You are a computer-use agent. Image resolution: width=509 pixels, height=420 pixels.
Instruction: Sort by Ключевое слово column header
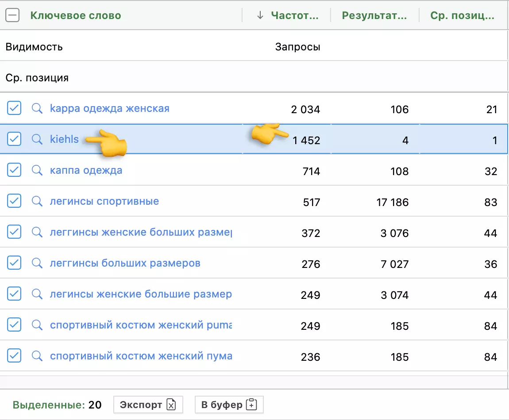(x=76, y=15)
